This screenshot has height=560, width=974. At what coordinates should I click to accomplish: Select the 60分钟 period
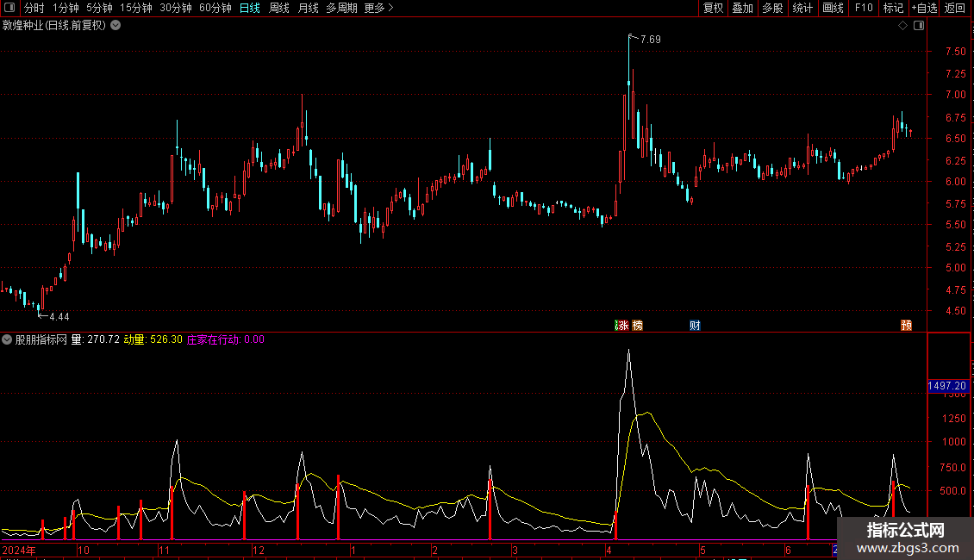pos(215,8)
